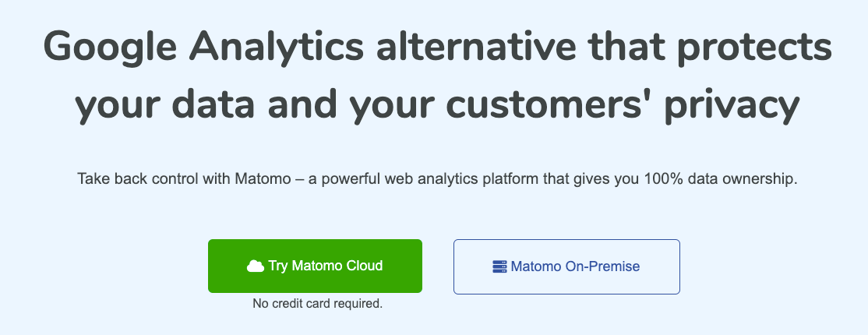The height and width of the screenshot is (335, 868).
Task: Open the Matomo On-Premise option
Action: tap(566, 267)
